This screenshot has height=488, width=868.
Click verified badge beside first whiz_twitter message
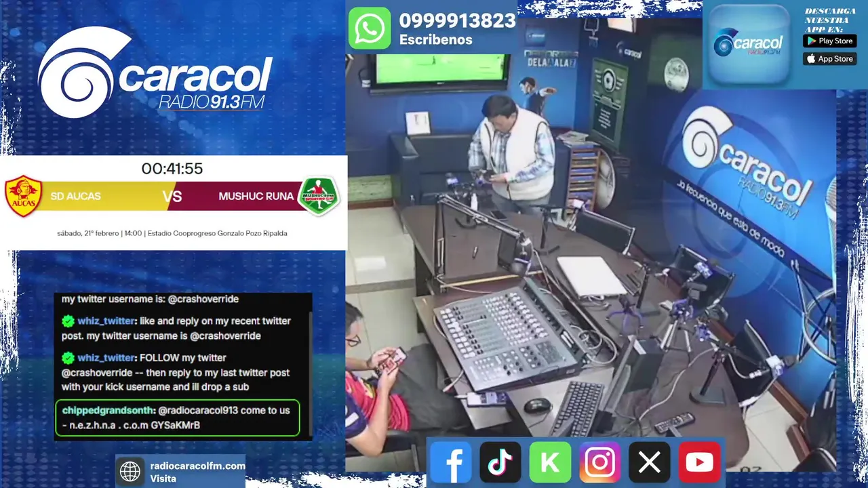point(68,321)
